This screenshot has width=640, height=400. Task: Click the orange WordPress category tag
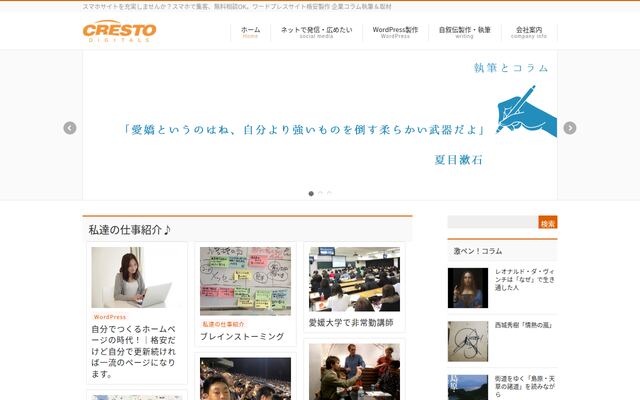[x=109, y=317]
